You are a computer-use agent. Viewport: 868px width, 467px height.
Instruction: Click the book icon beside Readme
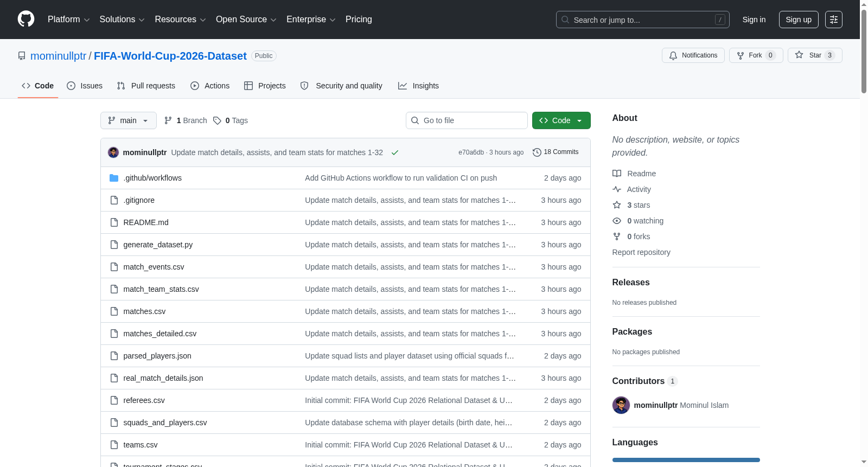[617, 174]
